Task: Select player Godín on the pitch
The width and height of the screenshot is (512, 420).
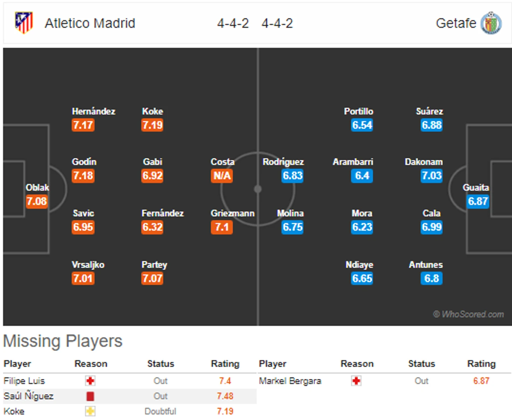Action: (84, 162)
